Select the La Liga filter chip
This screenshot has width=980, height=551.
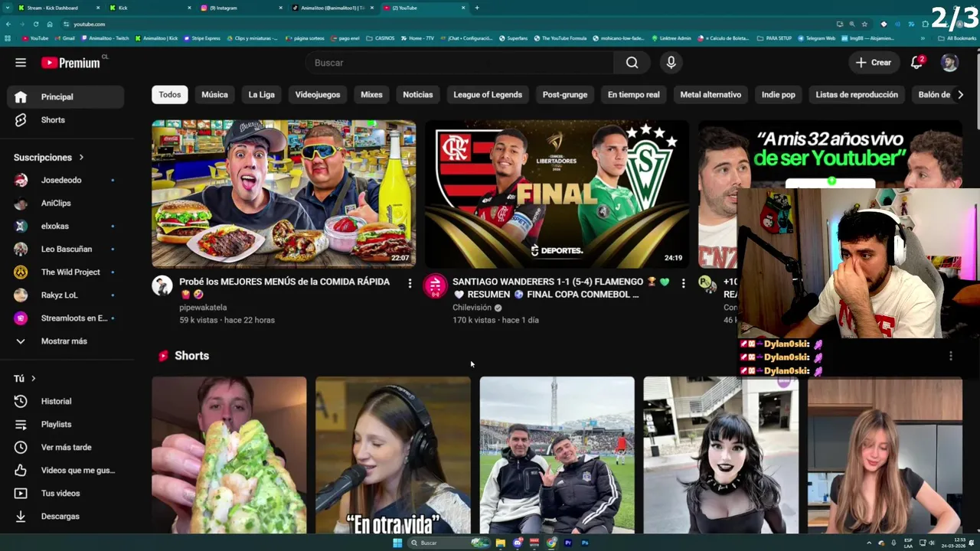[x=261, y=95]
